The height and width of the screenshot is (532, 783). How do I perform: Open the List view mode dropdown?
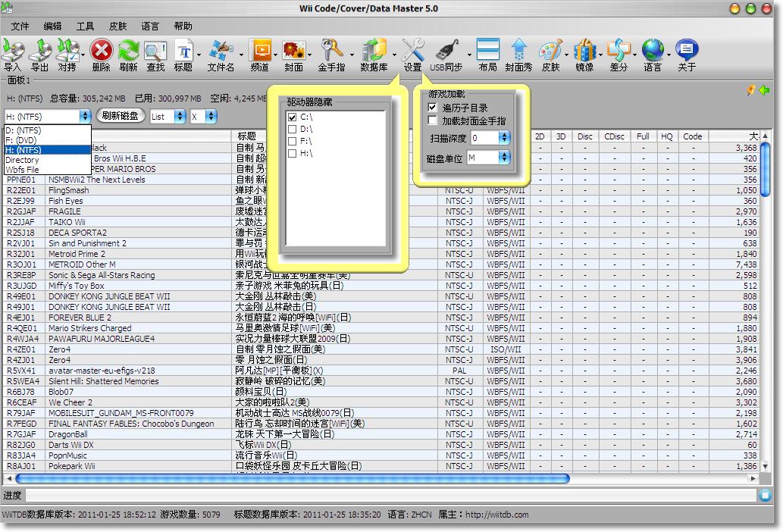click(x=180, y=116)
